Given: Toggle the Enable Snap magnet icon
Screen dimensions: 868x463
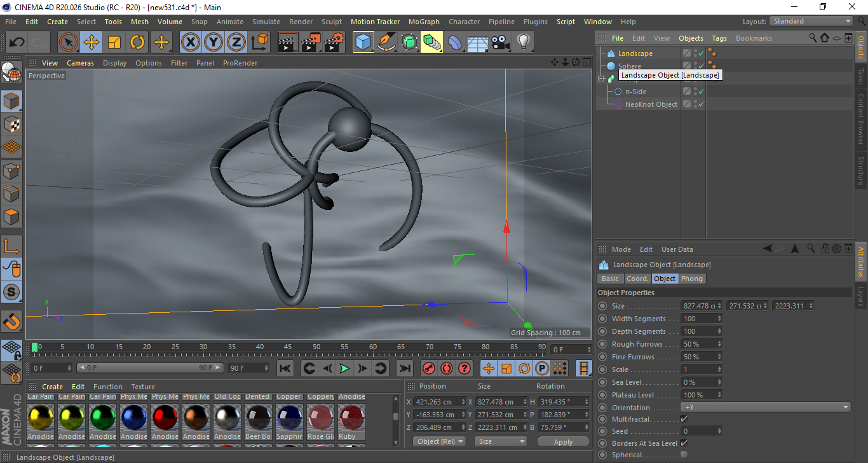Looking at the screenshot, I should pyautogui.click(x=11, y=321).
